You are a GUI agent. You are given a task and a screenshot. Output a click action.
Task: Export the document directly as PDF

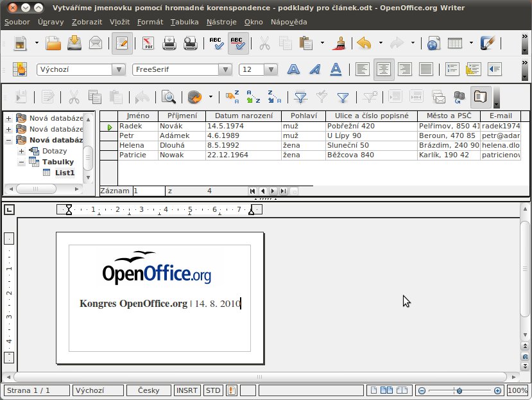click(148, 44)
